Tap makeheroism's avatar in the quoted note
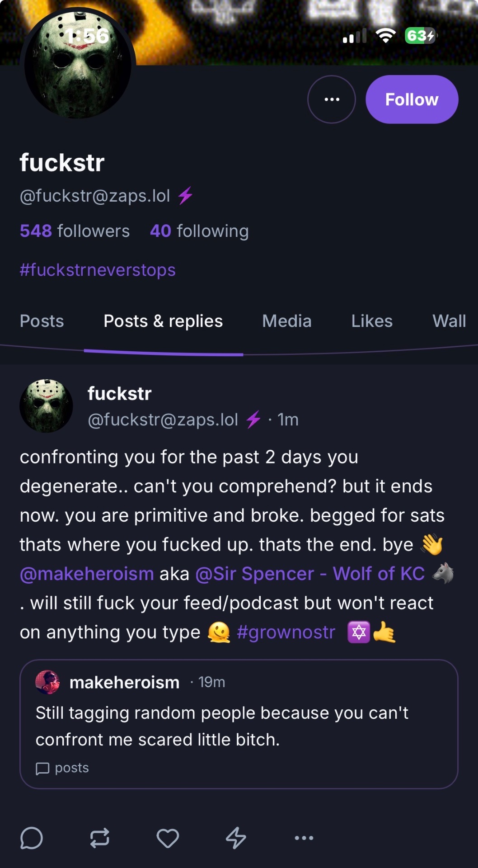The image size is (478, 868). pyautogui.click(x=47, y=682)
